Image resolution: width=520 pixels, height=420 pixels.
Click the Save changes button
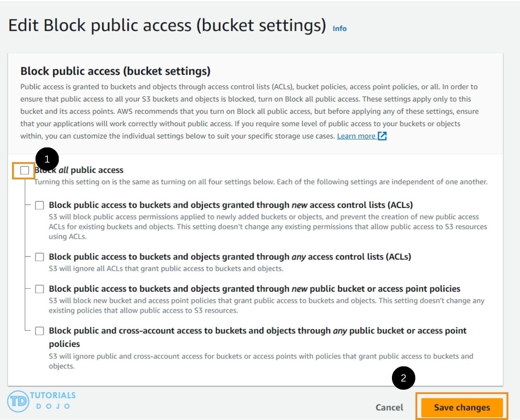[x=462, y=407]
